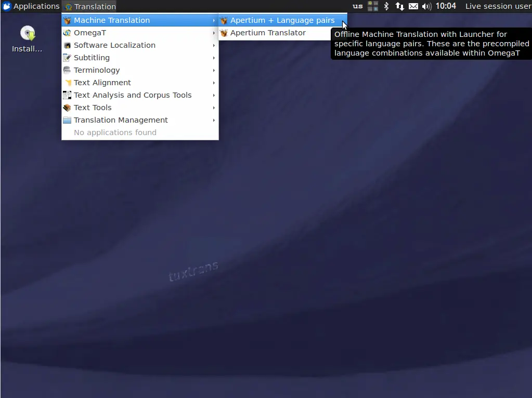This screenshot has height=398, width=532.
Task: Click the Text Analysis and Corpus Tools icon
Action: click(67, 95)
